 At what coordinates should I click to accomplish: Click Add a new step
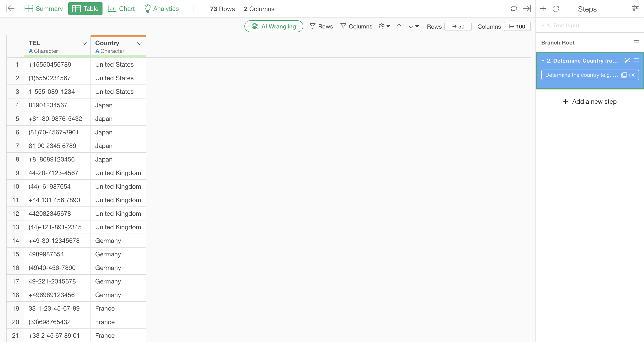tap(589, 102)
